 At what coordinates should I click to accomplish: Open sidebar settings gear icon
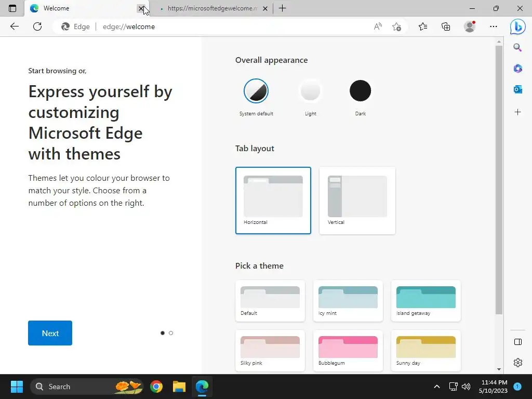pos(518,362)
